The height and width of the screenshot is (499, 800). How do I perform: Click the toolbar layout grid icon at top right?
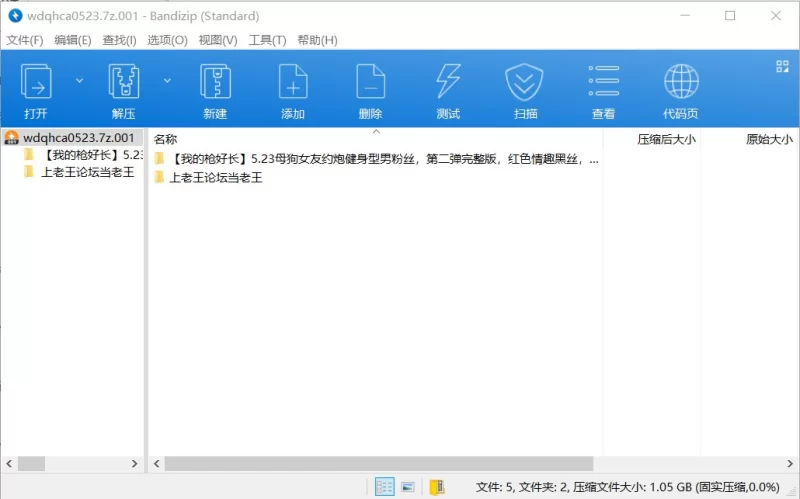coord(782,66)
